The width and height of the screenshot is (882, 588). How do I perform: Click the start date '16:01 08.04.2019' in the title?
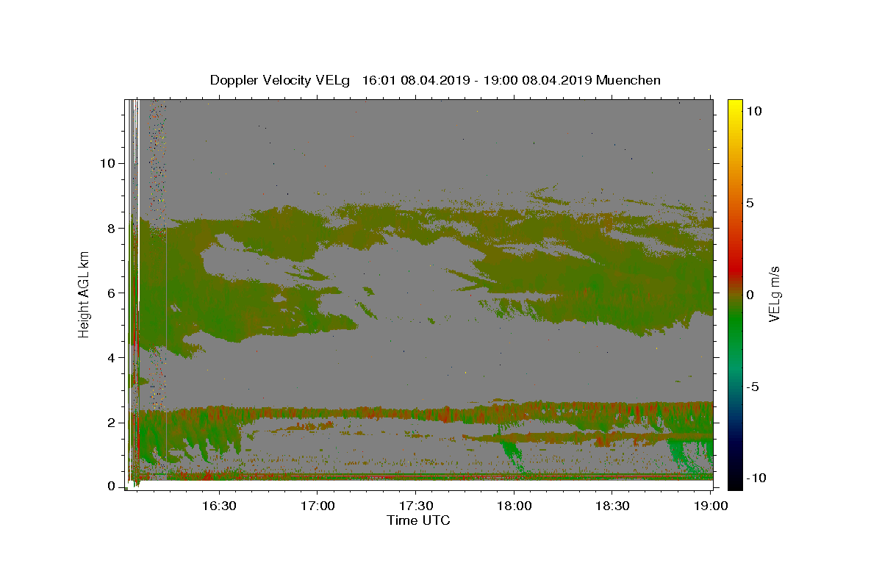point(417,80)
